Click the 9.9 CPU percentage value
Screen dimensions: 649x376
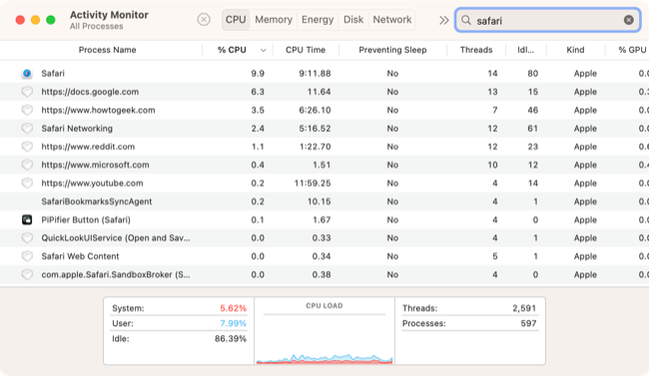point(257,73)
